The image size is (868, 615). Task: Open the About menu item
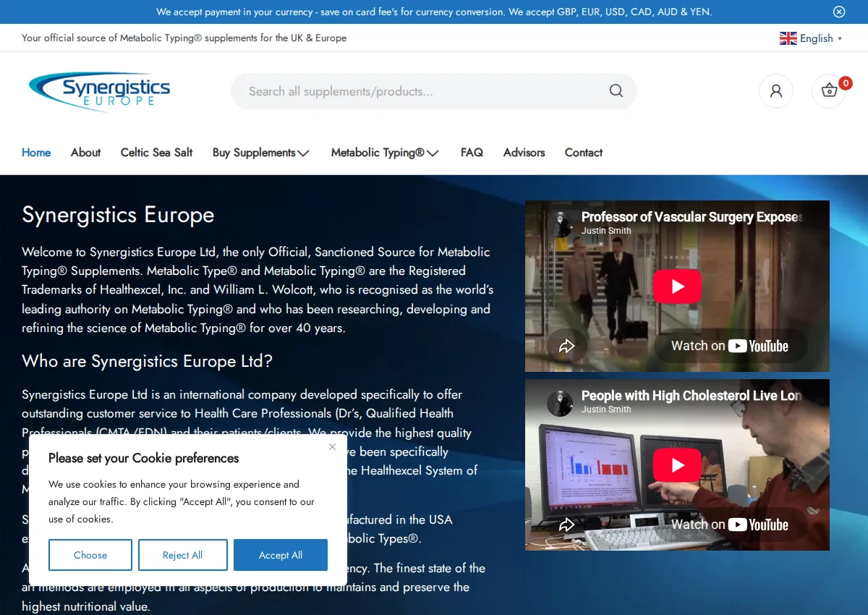click(x=85, y=153)
